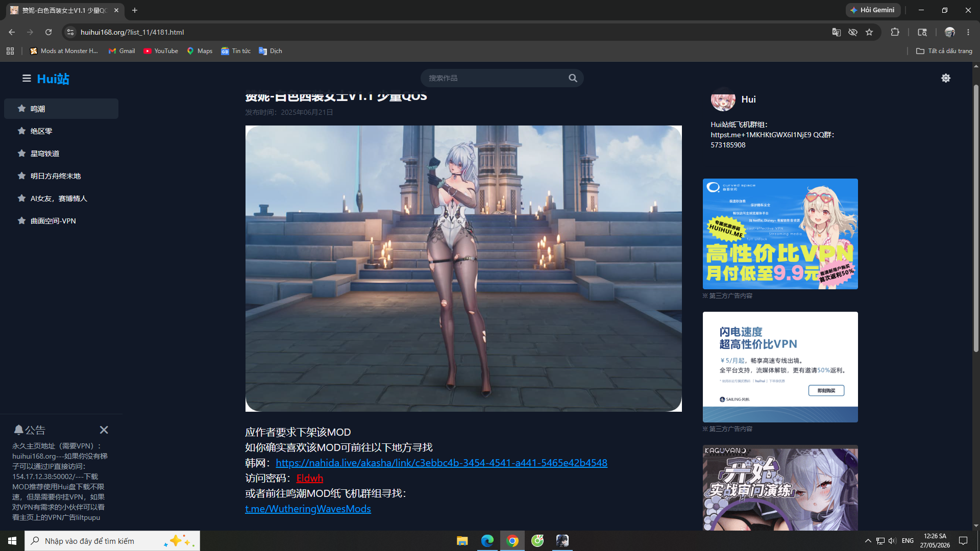Screen dimensions: 980x551
Task: Open the Dịch bookmark
Action: click(271, 51)
